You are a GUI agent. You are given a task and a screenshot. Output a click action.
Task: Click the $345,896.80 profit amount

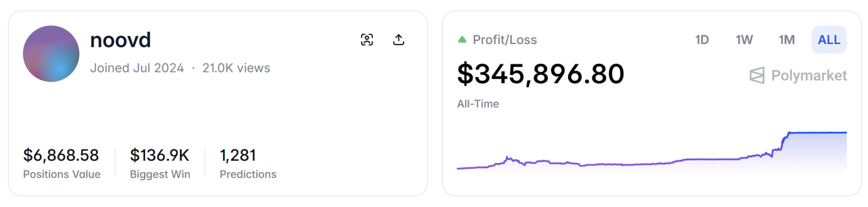tap(541, 74)
